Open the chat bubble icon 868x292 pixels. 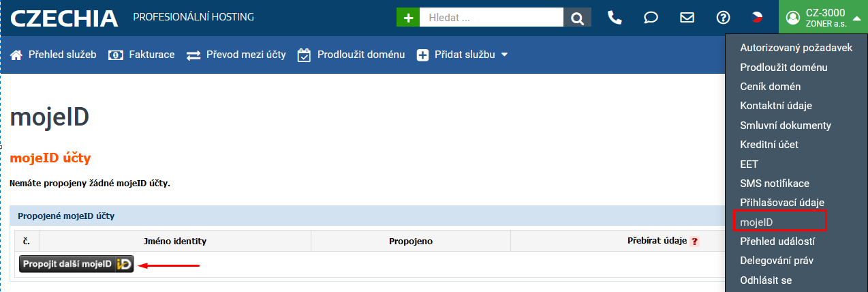coord(651,18)
